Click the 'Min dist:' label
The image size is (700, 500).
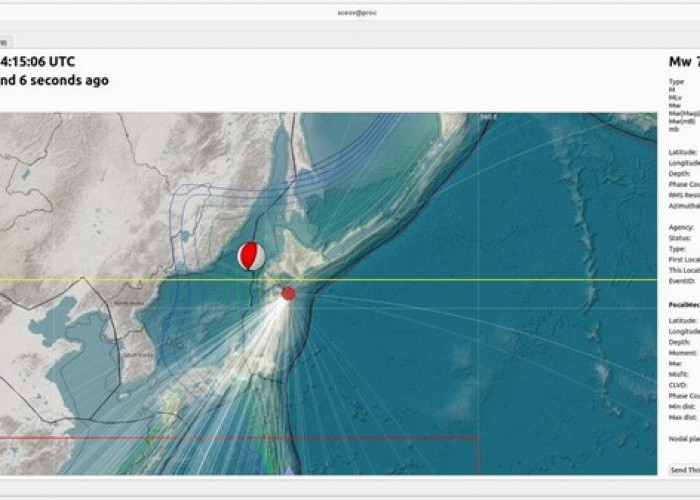pyautogui.click(x=682, y=406)
